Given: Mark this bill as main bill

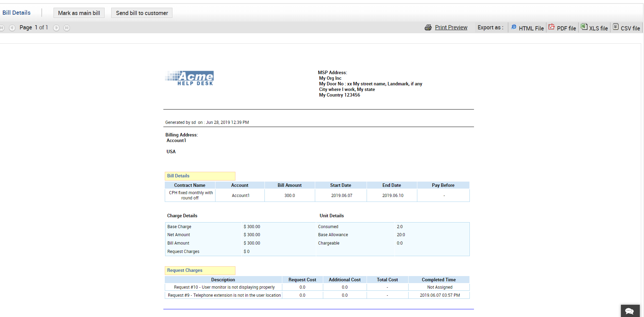Looking at the screenshot, I should pos(79,13).
